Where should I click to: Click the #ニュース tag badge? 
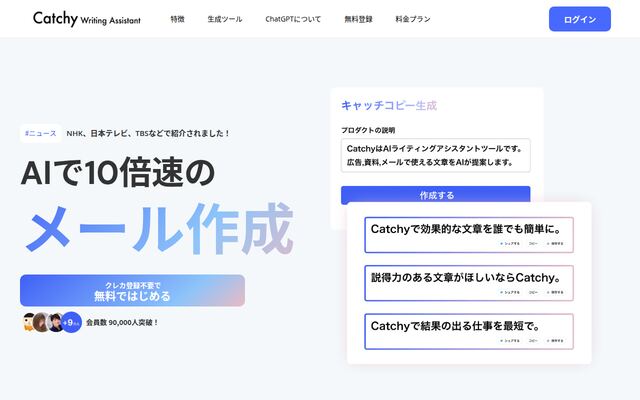click(40, 133)
